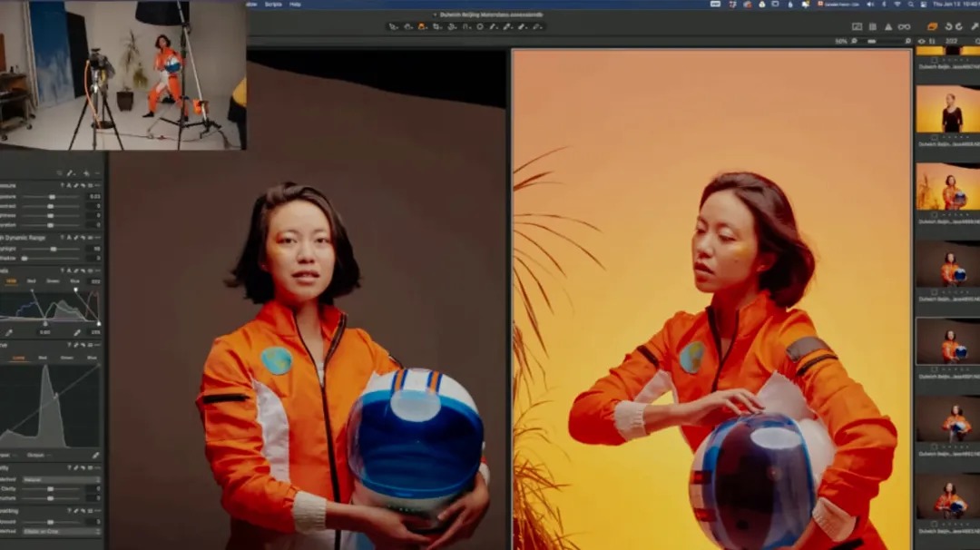Open the Vignetting panel presets menu icon
Screen dimensions: 980x550
click(90, 511)
